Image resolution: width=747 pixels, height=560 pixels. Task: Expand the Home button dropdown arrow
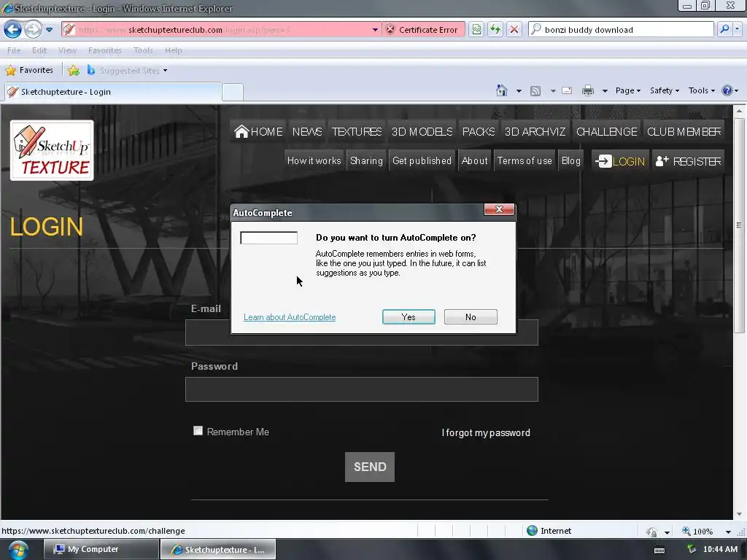(519, 90)
